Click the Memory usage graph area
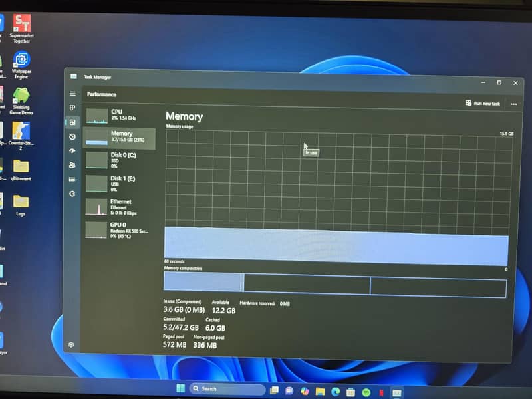Viewport: 532px width, 399px height. pos(338,197)
